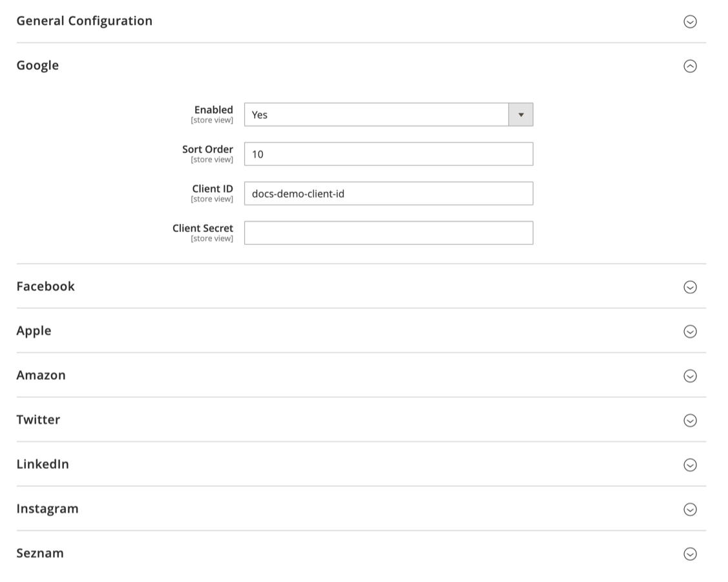
Task: Click the Sort Order field containing 10
Action: [389, 154]
